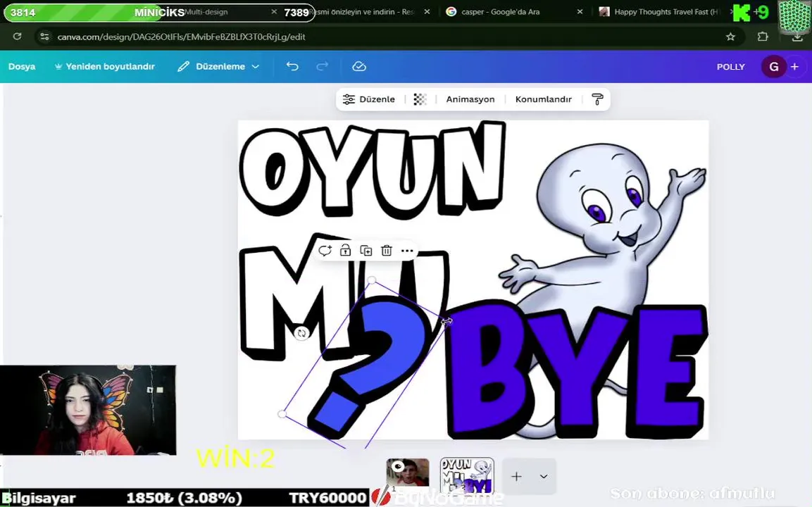This screenshot has width=812, height=507.
Task: Copy style with the paint roller icon
Action: [x=597, y=99]
